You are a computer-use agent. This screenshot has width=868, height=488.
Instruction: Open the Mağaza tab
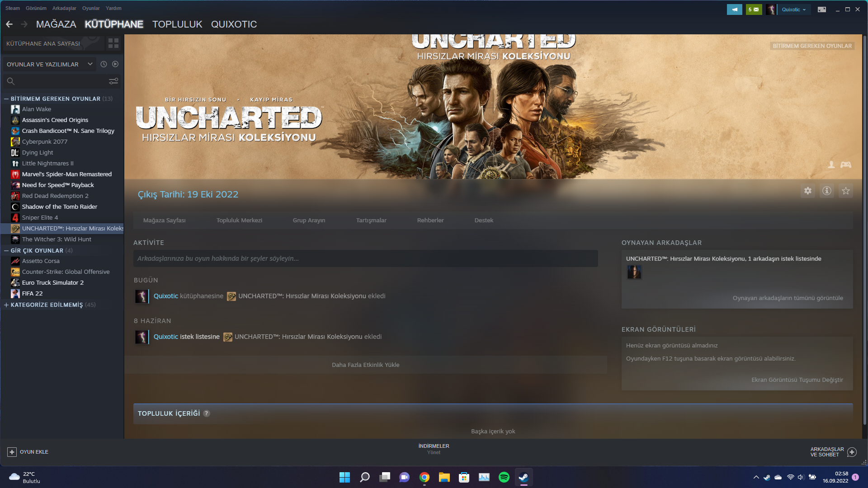[56, 24]
